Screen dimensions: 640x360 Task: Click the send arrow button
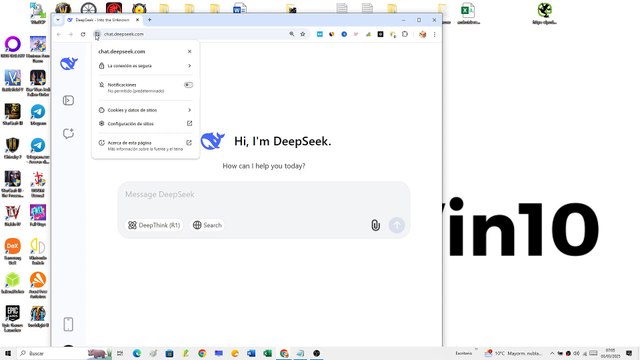(397, 225)
